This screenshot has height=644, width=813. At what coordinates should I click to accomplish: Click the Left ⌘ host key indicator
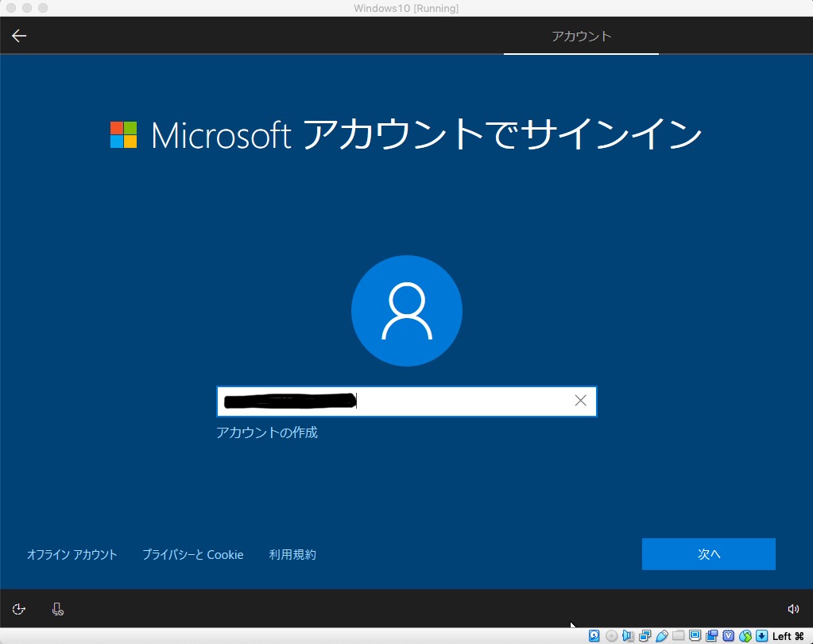click(x=788, y=636)
